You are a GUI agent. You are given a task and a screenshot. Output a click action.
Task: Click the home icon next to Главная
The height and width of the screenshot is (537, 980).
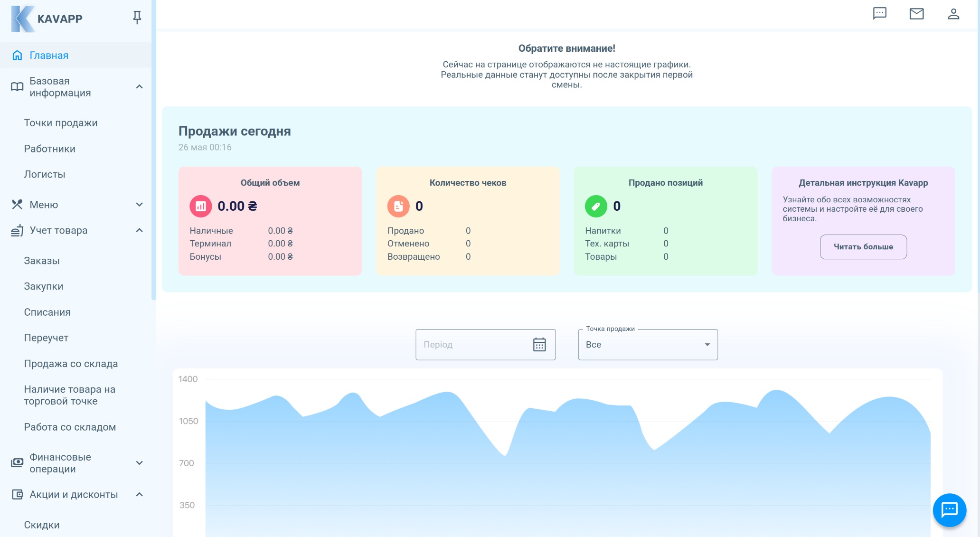[17, 55]
